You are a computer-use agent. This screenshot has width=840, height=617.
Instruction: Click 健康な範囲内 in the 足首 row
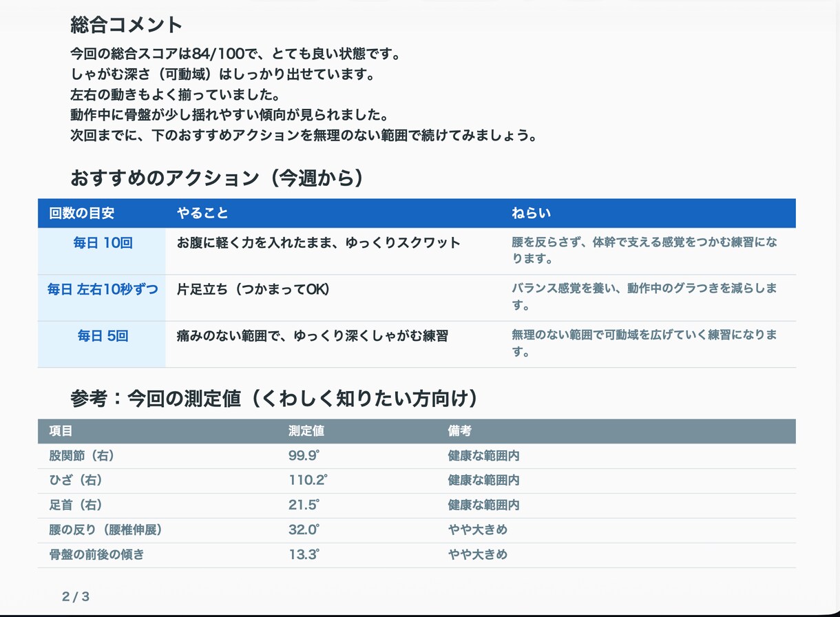coord(483,505)
